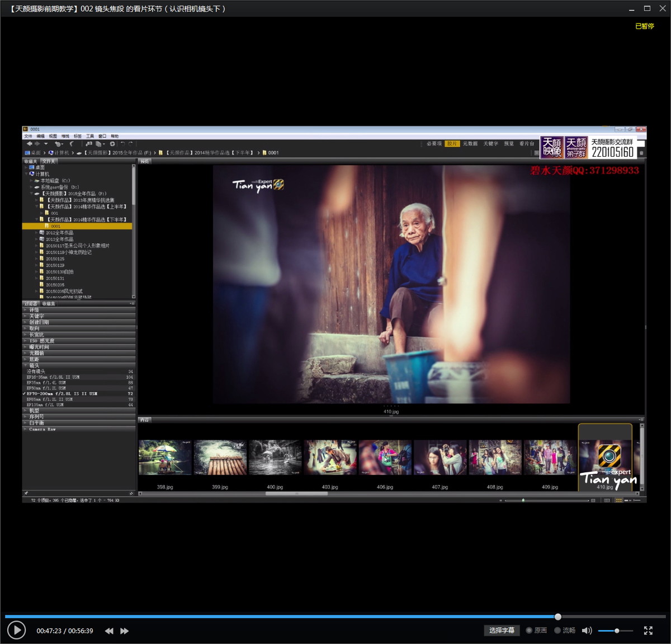
Task: Enter fullscreen using the expand icon
Action: (648, 631)
